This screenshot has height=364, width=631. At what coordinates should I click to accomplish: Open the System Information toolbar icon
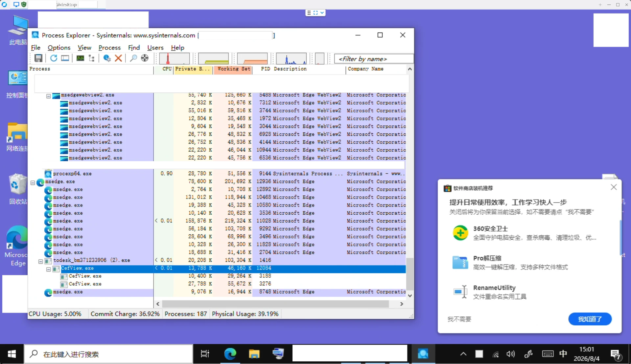click(x=65, y=58)
